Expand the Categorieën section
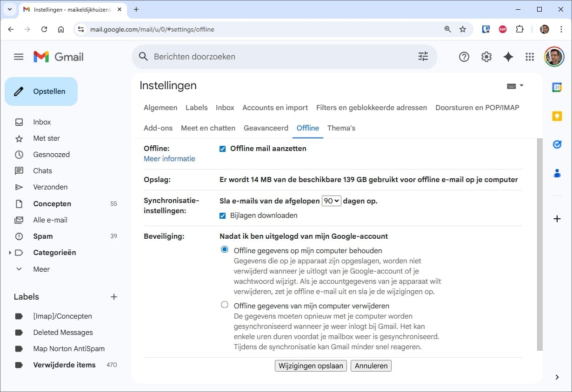572x392 pixels. (x=10, y=252)
